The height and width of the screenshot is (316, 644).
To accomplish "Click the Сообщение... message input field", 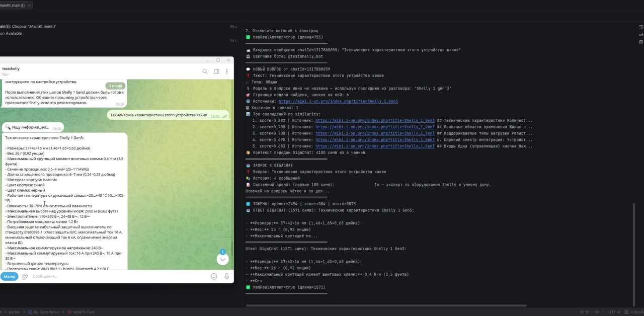I will (118, 276).
